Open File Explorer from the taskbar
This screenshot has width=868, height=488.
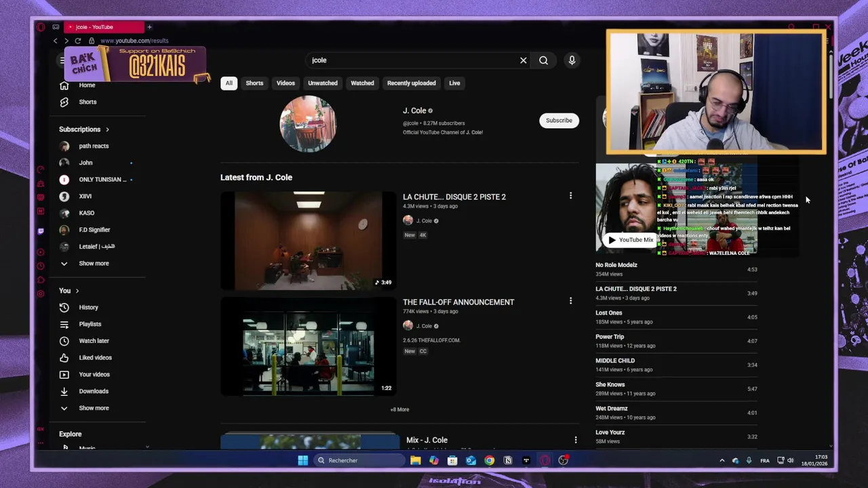pyautogui.click(x=415, y=460)
